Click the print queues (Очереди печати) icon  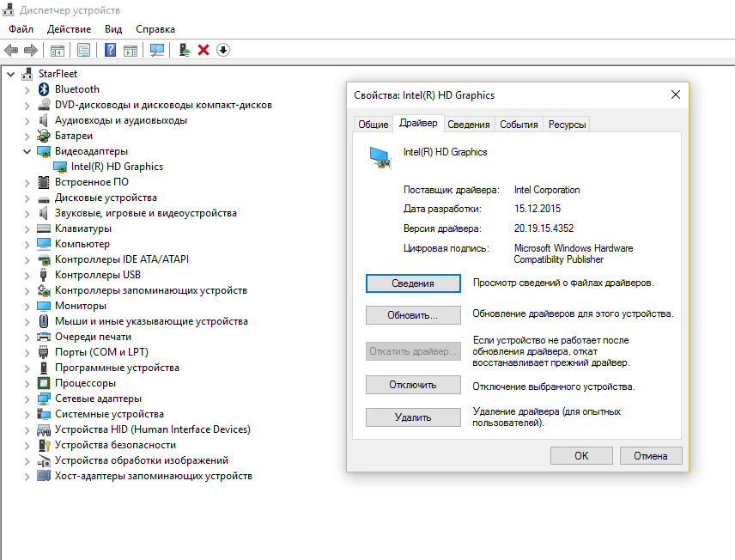point(44,337)
